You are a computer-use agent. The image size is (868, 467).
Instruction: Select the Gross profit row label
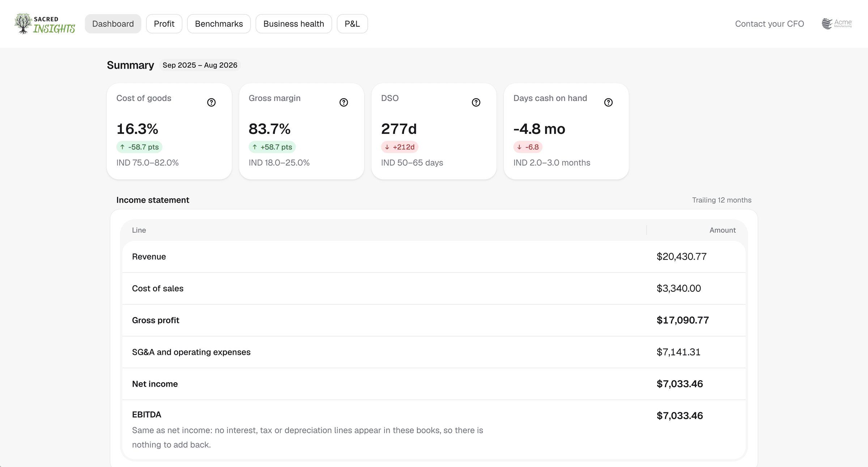pyautogui.click(x=156, y=320)
